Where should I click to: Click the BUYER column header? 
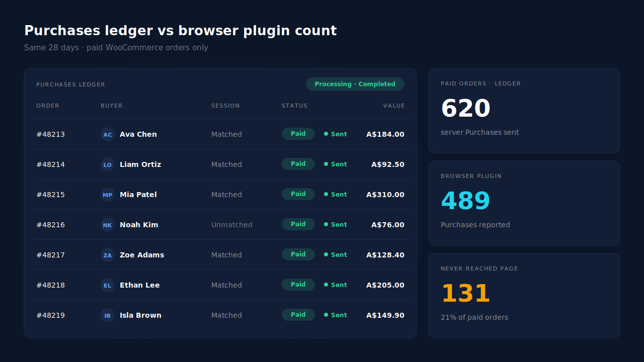(112, 106)
